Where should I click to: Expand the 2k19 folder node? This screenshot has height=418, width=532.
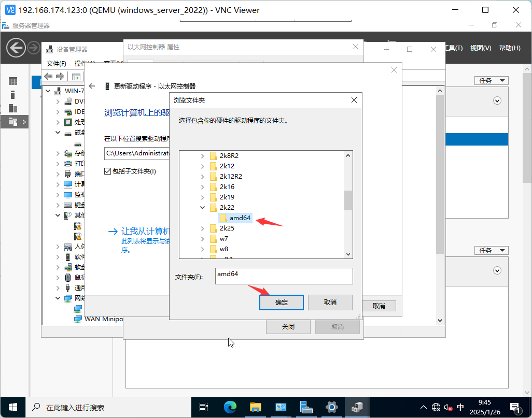click(203, 197)
